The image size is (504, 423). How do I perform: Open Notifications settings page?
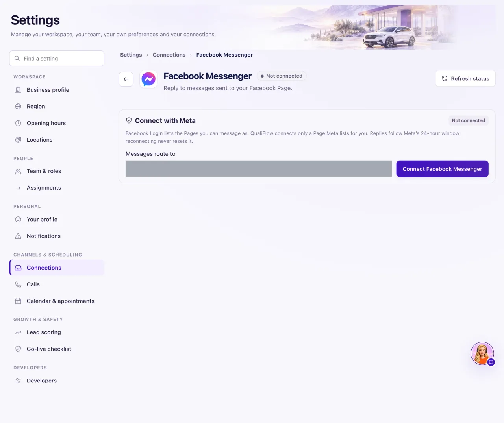click(x=57, y=236)
